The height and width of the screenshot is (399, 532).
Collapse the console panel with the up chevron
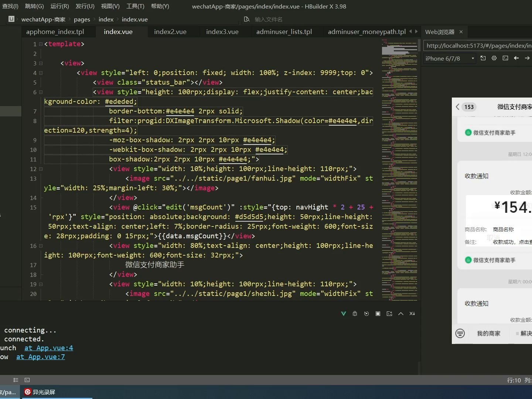tap(401, 314)
